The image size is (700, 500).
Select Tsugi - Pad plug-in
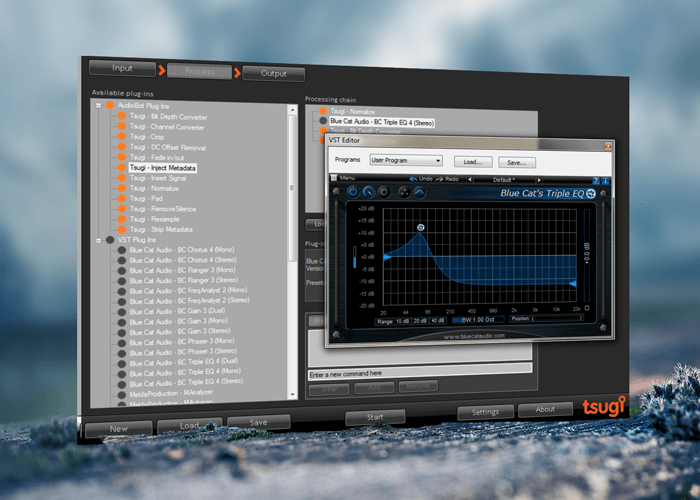pos(146,199)
